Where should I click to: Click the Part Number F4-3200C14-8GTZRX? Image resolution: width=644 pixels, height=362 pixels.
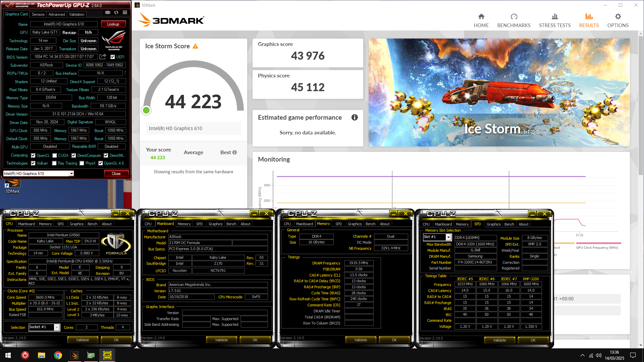(x=475, y=262)
